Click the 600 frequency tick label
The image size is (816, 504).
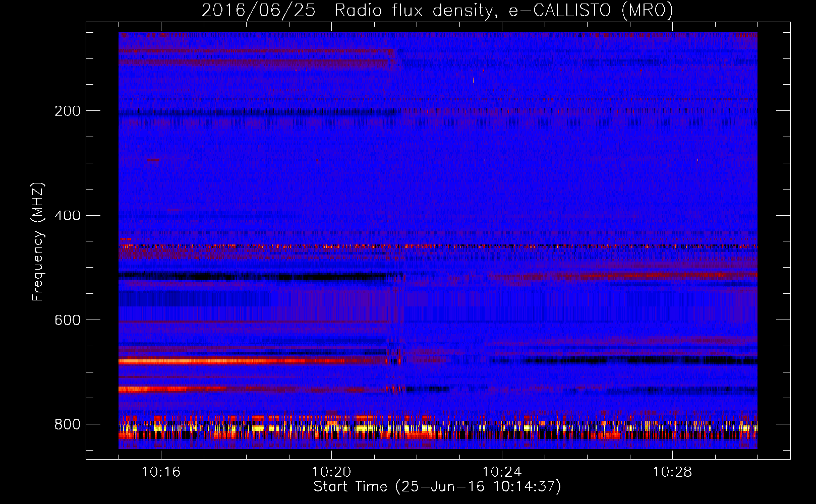pos(67,321)
